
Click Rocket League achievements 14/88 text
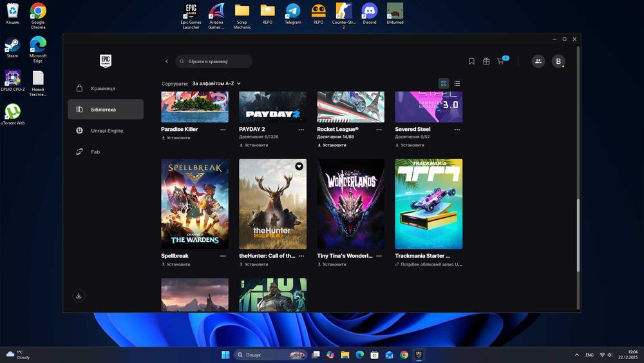[x=335, y=137]
